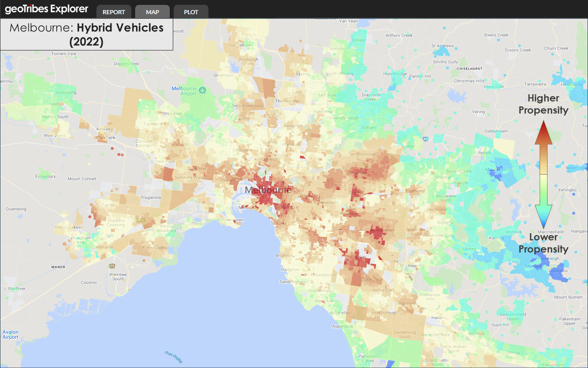Switch to the MAP tab

pyautogui.click(x=152, y=12)
